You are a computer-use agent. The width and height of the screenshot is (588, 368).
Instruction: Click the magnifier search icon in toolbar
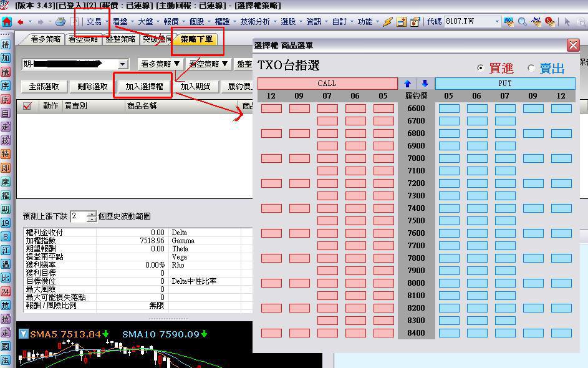click(522, 22)
